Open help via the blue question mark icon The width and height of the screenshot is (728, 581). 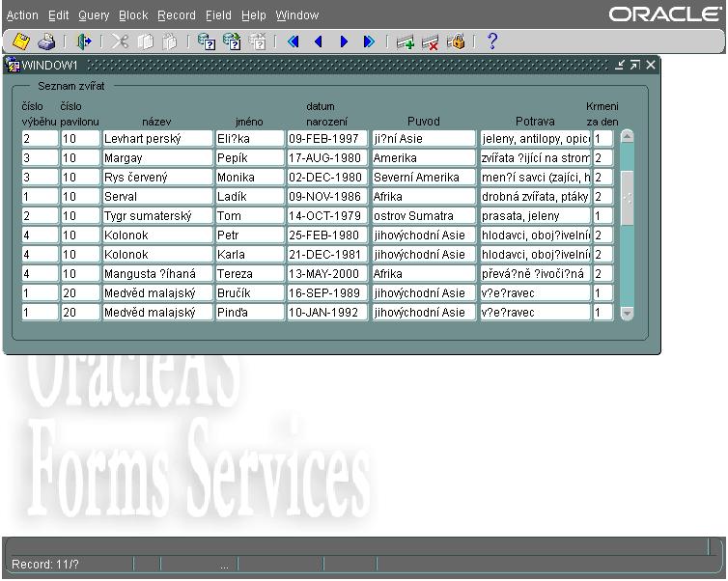491,41
